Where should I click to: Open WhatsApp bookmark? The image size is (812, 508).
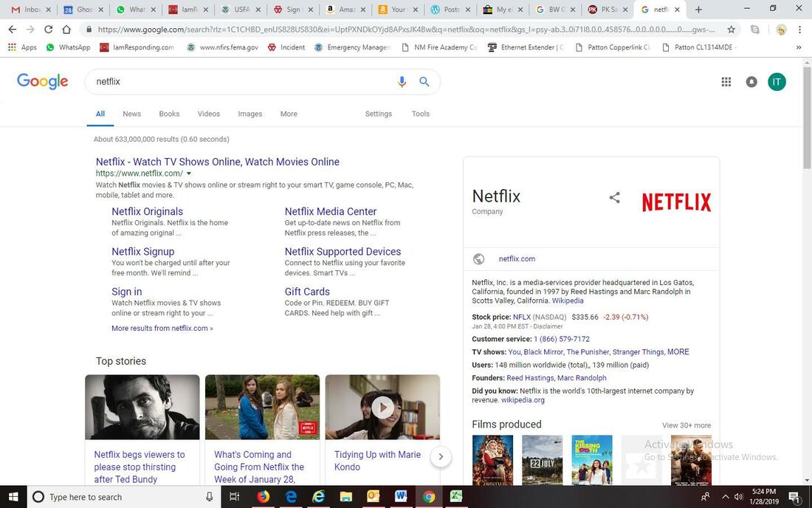pos(69,47)
